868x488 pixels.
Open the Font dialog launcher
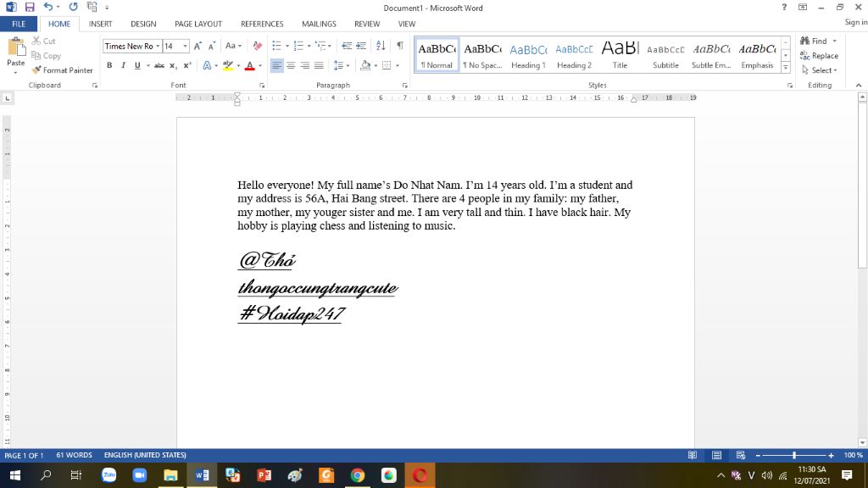(x=262, y=86)
